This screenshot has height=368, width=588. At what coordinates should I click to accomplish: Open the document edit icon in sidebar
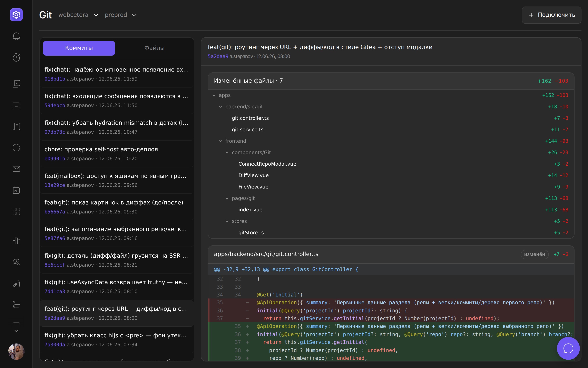click(x=16, y=283)
